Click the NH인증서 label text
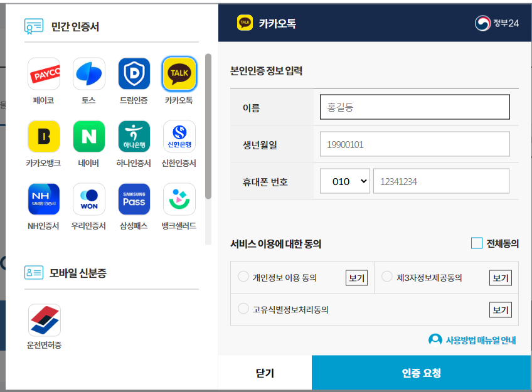532x392 pixels. point(43,226)
